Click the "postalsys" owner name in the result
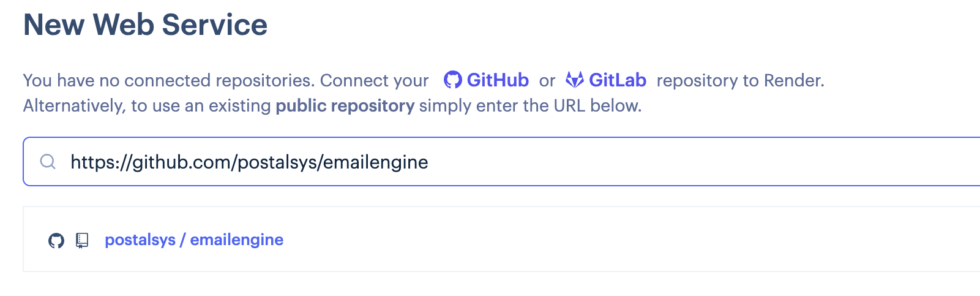 pos(140,240)
